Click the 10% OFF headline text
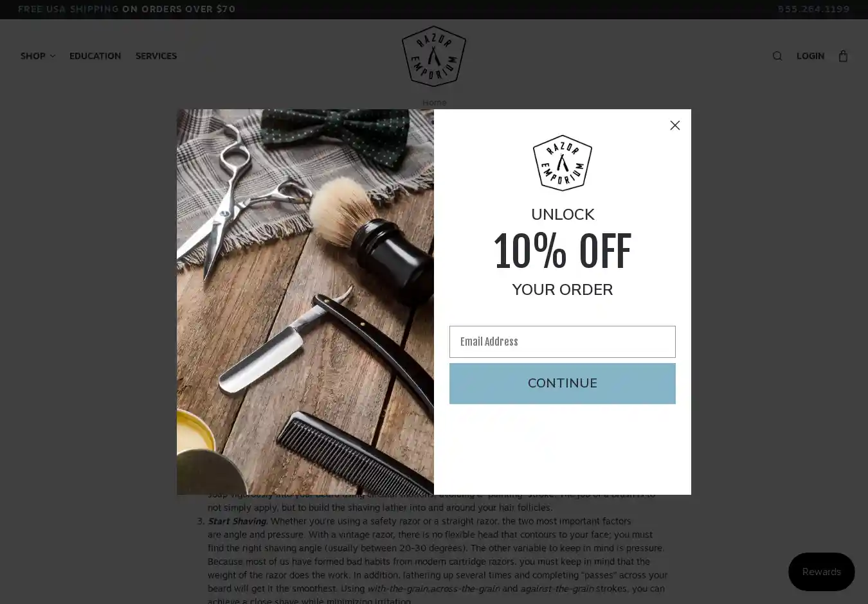 point(563,251)
